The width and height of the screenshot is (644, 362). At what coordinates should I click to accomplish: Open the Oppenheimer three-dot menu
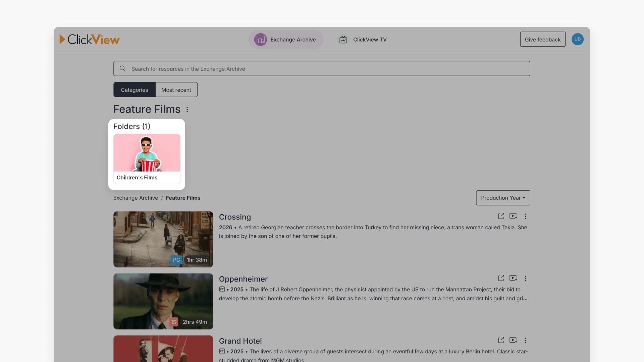click(525, 278)
